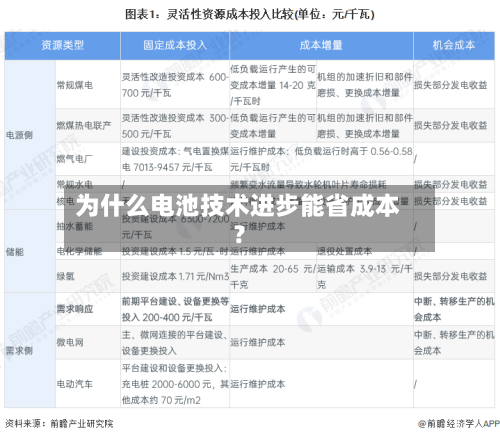Click the 可变成本增量 14-20 克/千瓦时 cell
The height and width of the screenshot is (438, 500).
click(273, 85)
